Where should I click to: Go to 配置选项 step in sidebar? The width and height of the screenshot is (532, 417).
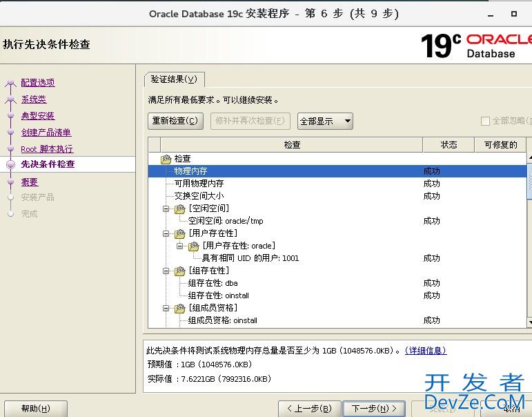pyautogui.click(x=37, y=83)
